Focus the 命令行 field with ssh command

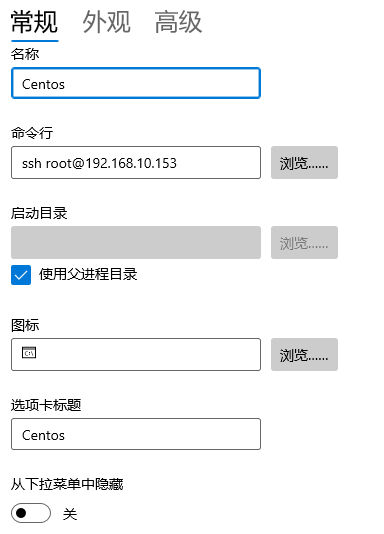point(136,163)
